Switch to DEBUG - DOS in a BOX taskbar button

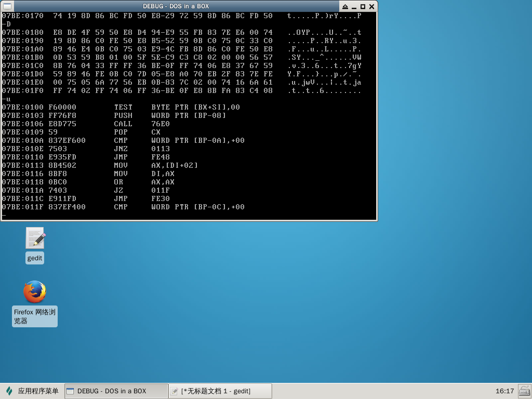tap(116, 391)
